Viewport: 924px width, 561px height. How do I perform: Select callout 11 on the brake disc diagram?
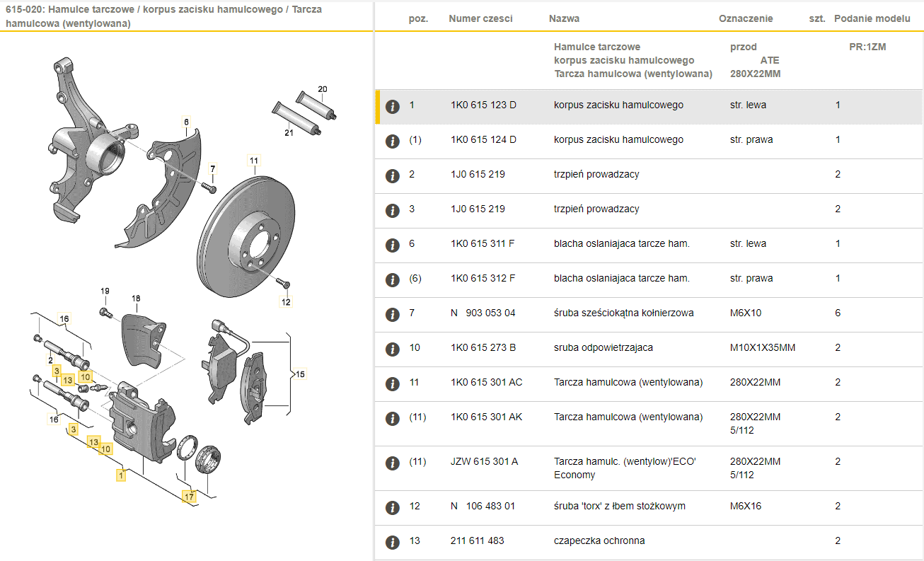(254, 160)
